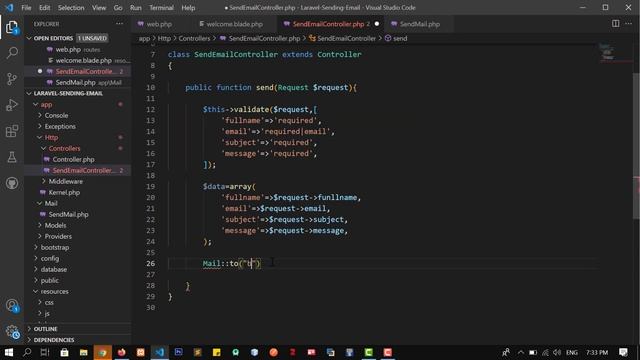Open editor More Actions ellipsis
This screenshot has height=360, width=640.
(628, 24)
